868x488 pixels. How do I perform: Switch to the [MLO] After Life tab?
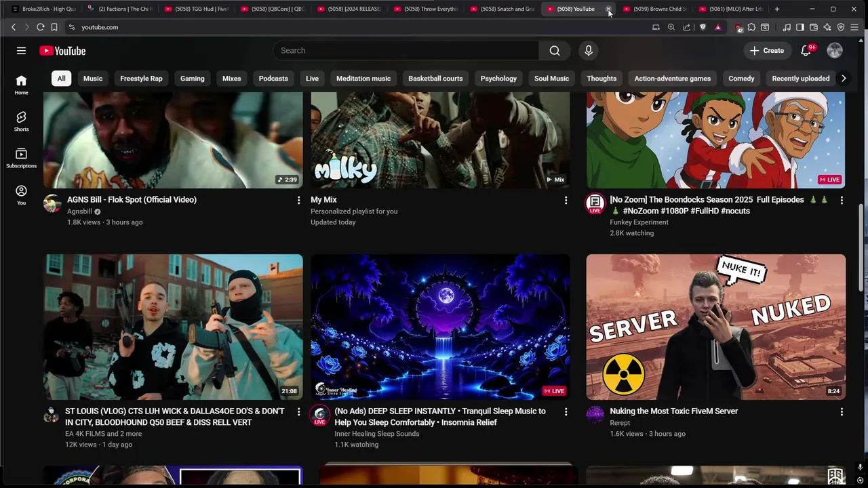pos(731,9)
